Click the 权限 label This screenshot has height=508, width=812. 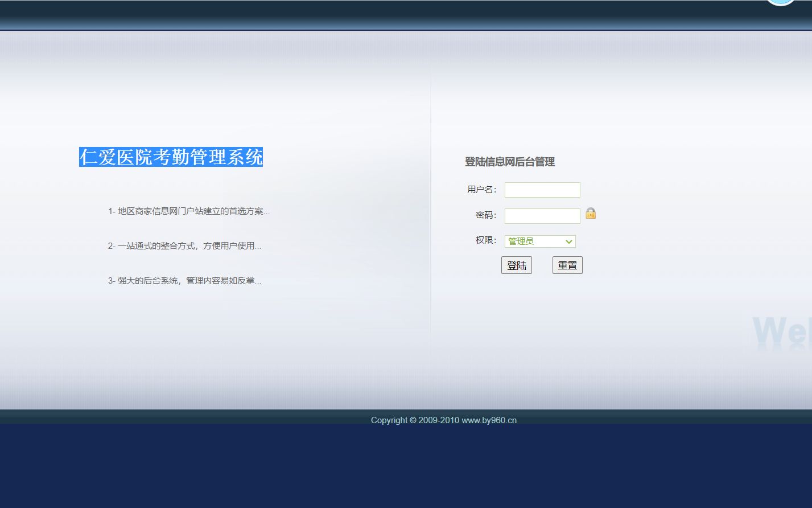[486, 240]
